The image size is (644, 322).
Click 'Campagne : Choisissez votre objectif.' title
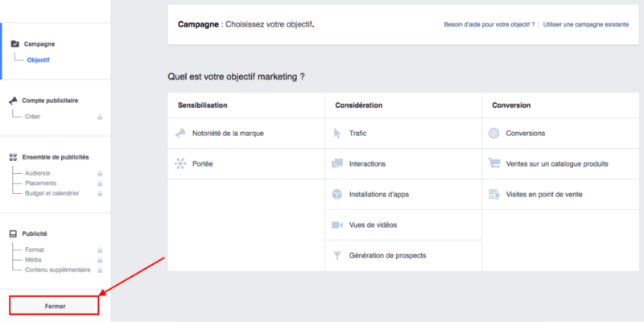click(x=246, y=25)
